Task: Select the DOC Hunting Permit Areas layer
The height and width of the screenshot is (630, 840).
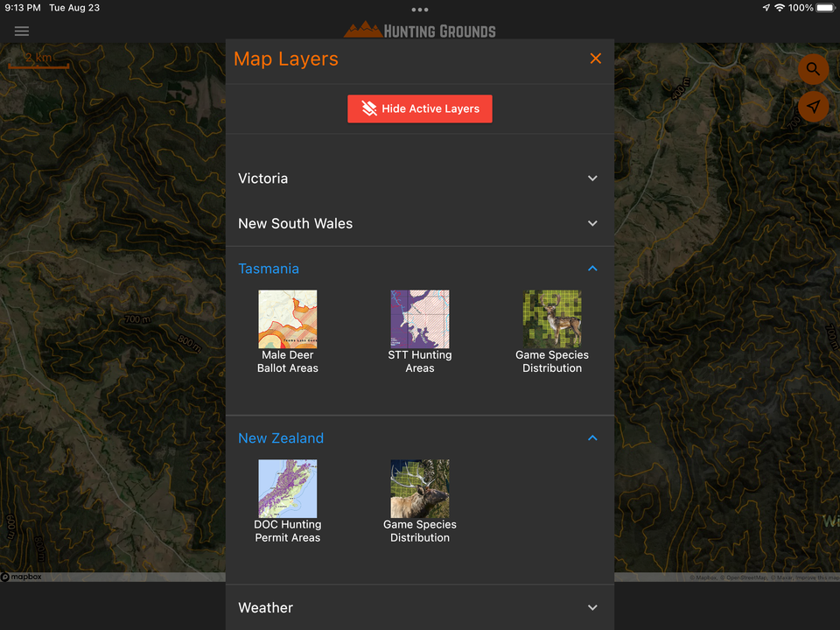Action: click(287, 488)
